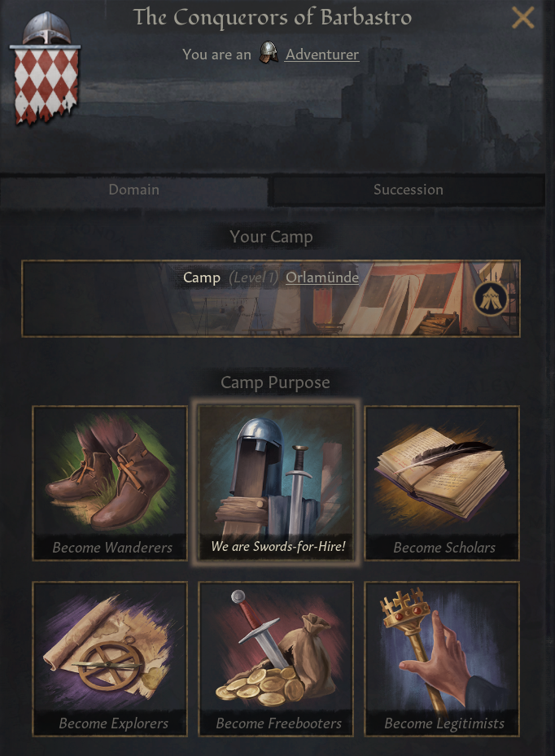Click the Become Freebooters caption
The width and height of the screenshot is (555, 756).
[278, 723]
